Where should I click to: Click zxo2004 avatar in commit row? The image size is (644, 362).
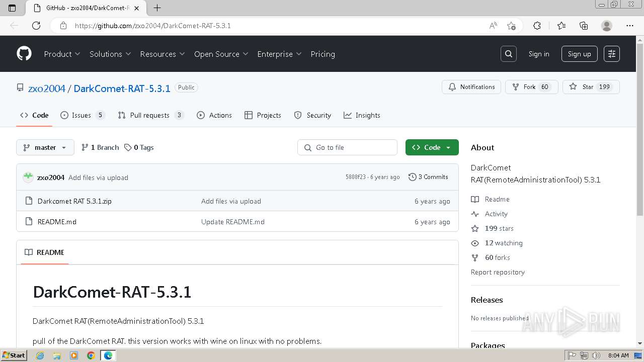click(28, 177)
